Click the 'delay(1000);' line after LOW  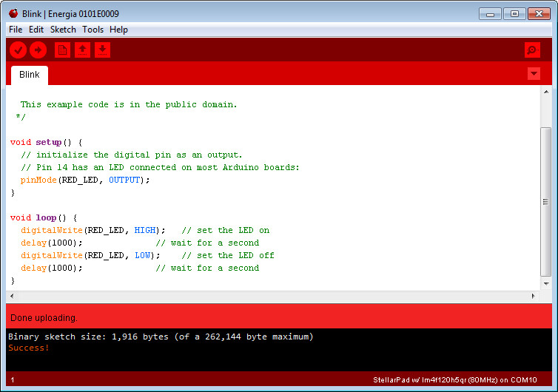[52, 268]
